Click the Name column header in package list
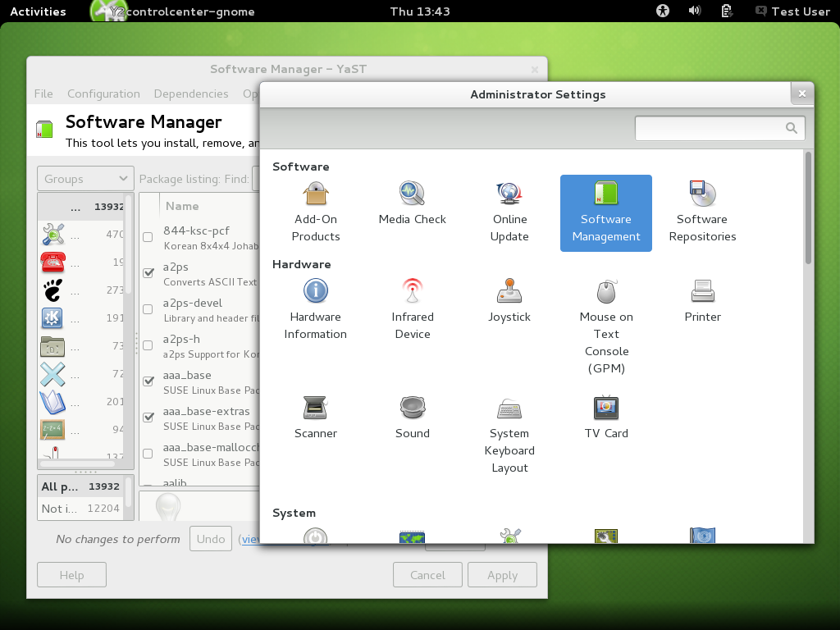840x630 pixels. (x=182, y=206)
